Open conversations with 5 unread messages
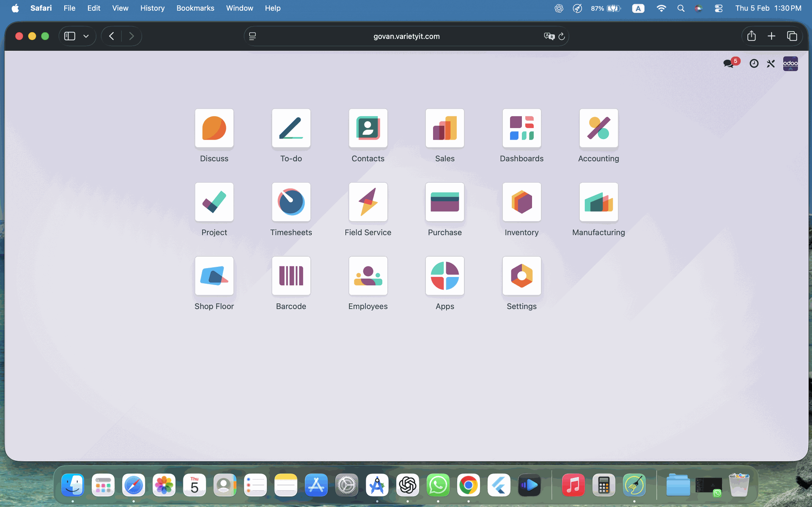 [729, 63]
